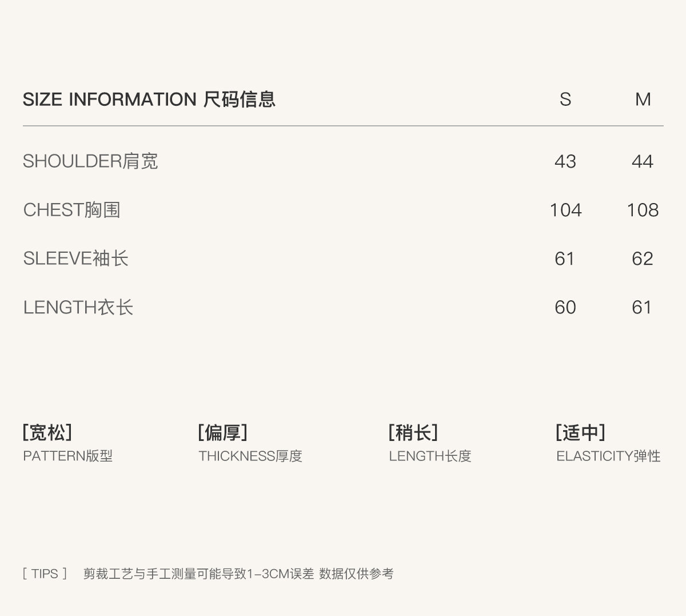
Task: Select the S size column header
Action: [x=565, y=100]
